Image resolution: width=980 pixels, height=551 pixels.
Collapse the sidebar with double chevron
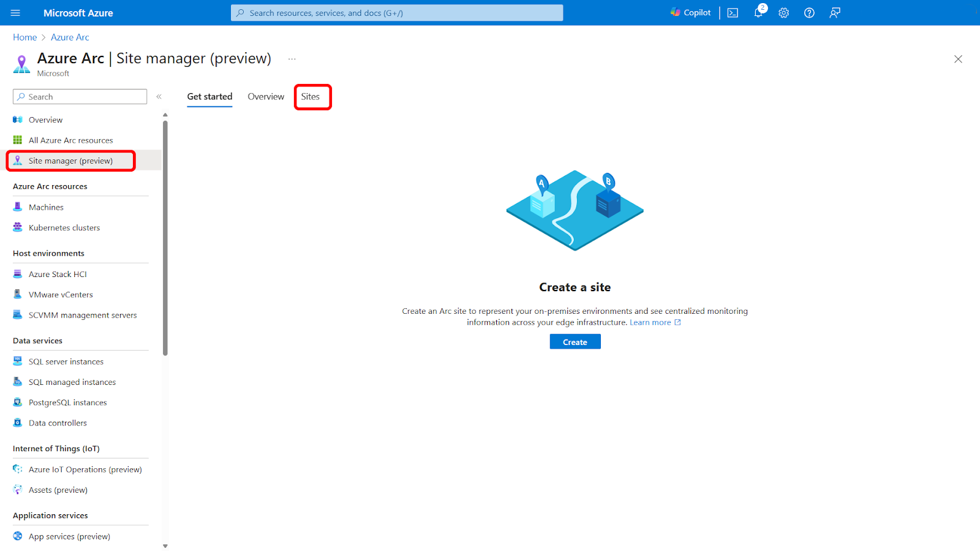159,97
